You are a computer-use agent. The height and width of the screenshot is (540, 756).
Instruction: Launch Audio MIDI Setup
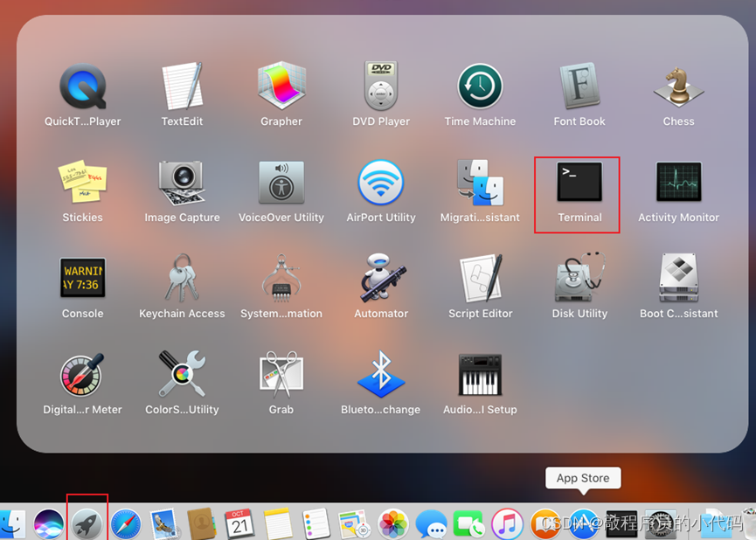[480, 375]
